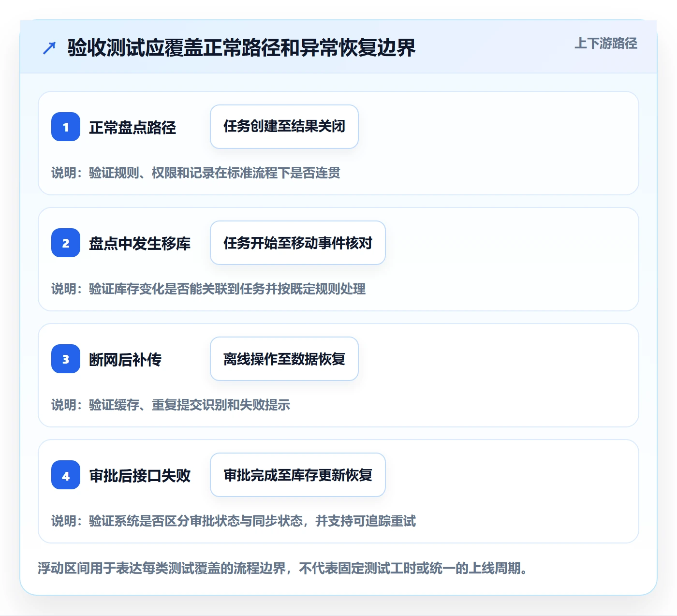Click the number 3 step badge

pos(66,359)
